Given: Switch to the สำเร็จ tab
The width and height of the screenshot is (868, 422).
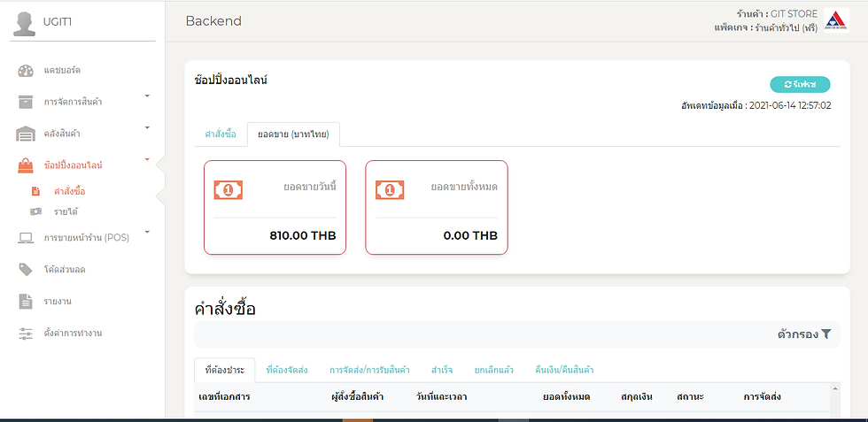Looking at the screenshot, I should coord(442,370).
